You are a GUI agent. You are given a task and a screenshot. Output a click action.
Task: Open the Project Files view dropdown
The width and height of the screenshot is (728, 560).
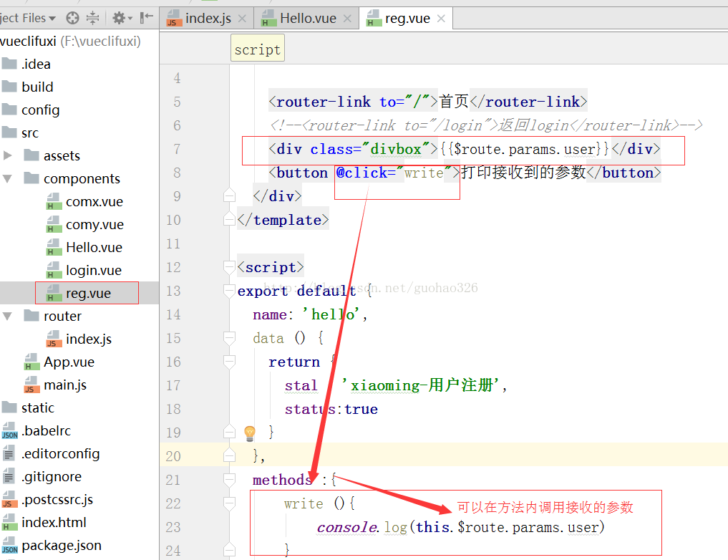coord(28,18)
